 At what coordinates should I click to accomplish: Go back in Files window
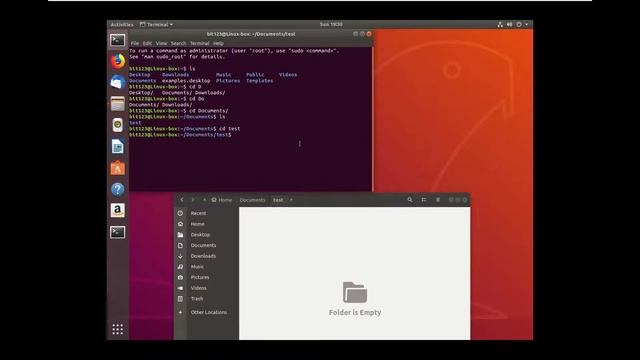(182, 200)
